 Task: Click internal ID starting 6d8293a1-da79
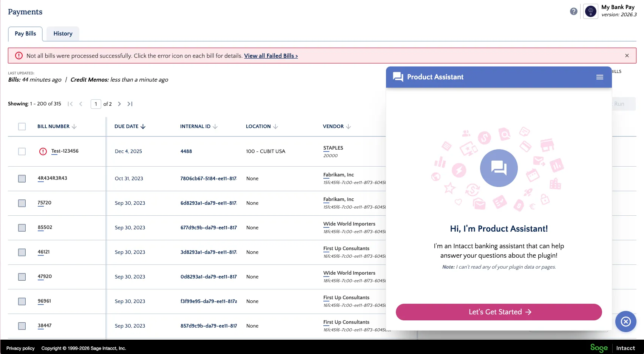(x=208, y=203)
